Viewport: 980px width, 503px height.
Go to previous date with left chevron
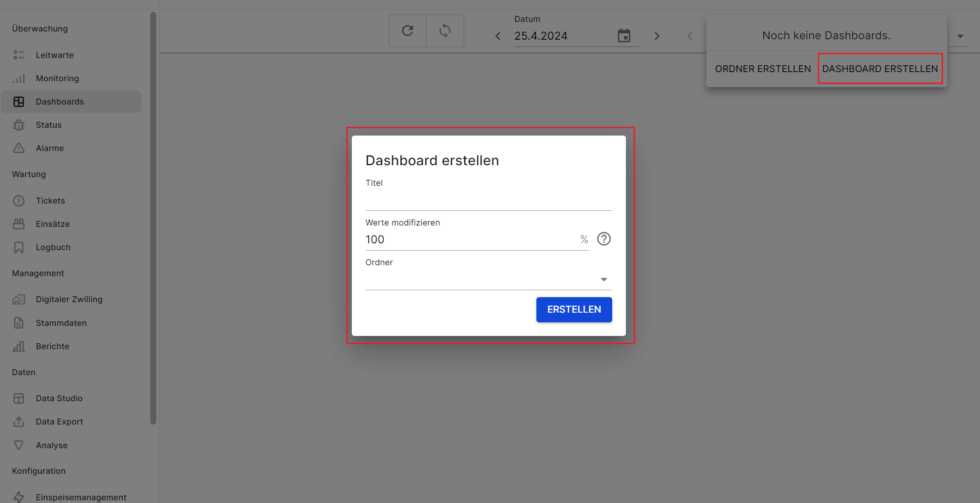click(498, 36)
